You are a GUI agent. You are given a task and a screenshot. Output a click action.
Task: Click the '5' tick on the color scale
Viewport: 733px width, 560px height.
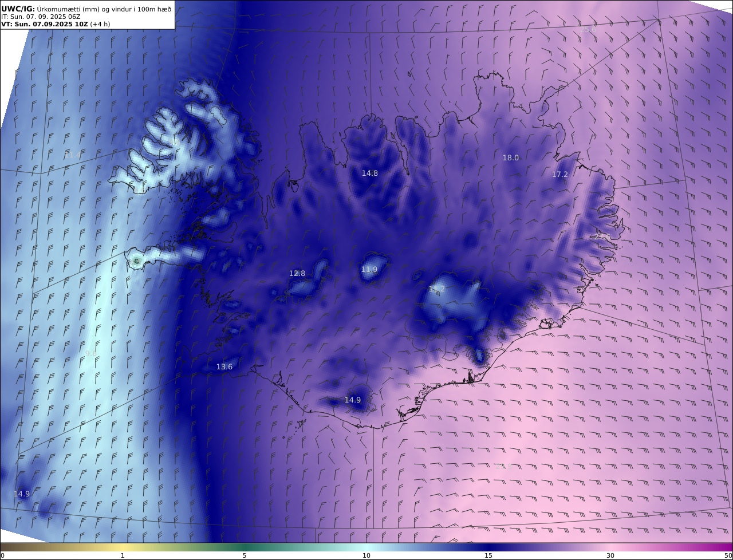245,555
